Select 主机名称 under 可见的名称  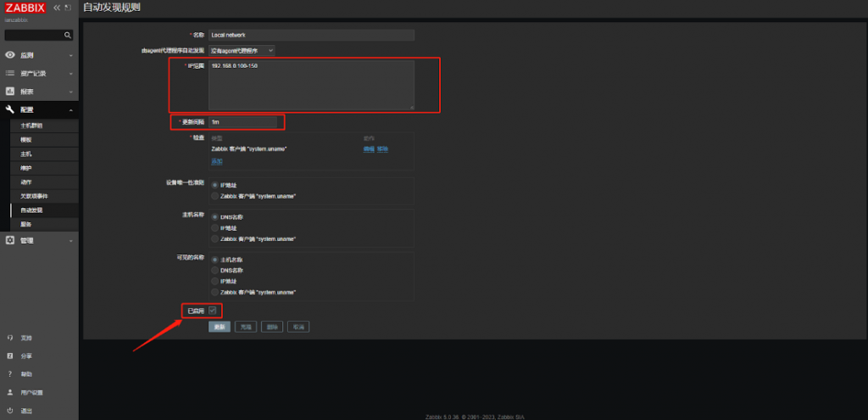pyautogui.click(x=214, y=260)
